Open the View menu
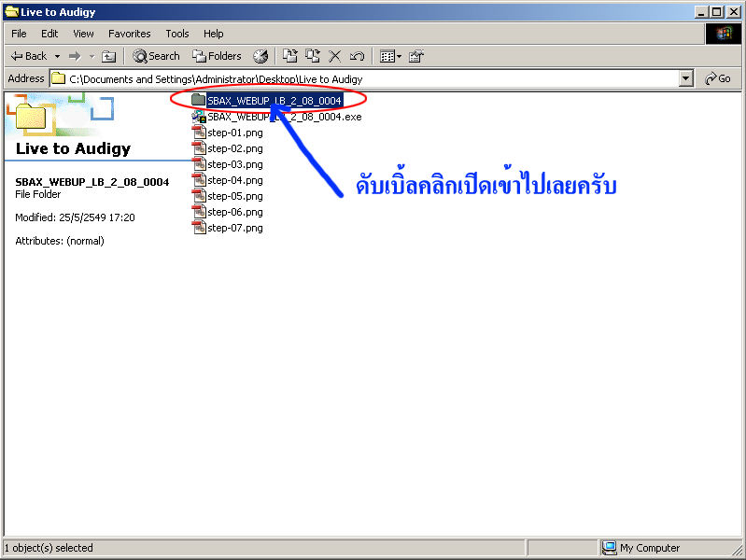This screenshot has height=560, width=746. pos(83,34)
